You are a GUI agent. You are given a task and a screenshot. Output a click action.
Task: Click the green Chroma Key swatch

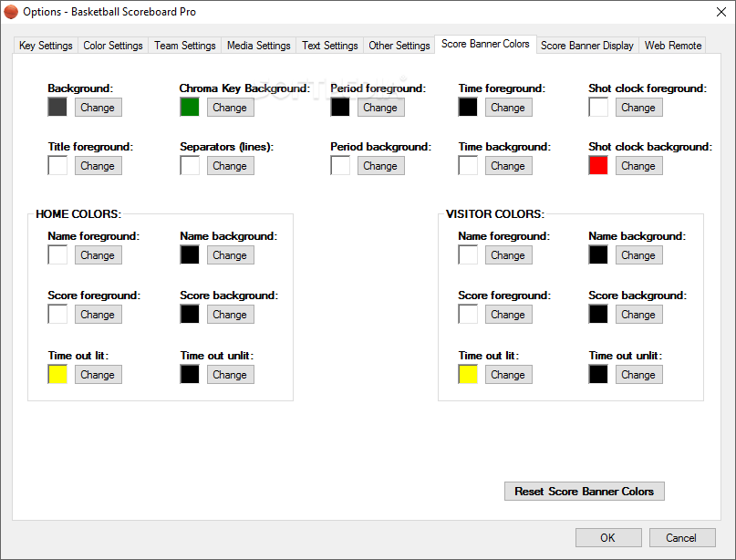pyautogui.click(x=190, y=107)
